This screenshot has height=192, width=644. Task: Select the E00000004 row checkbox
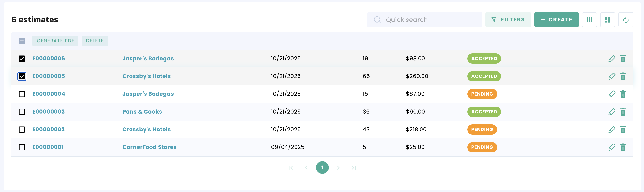(22, 94)
